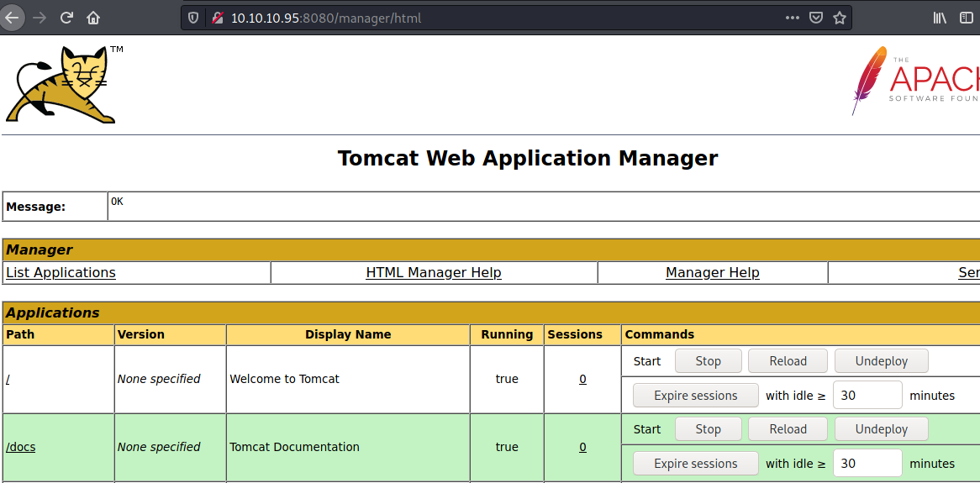Expire sessions for the /docs application
Viewport: 980px width, 483px height.
(696, 463)
